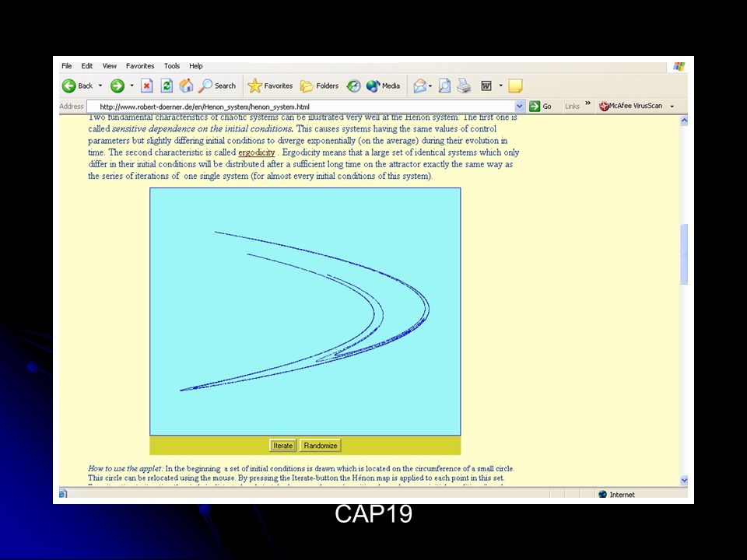Open the Folders toolbar button
Viewport: 747px width, 560px height.
pyautogui.click(x=319, y=86)
